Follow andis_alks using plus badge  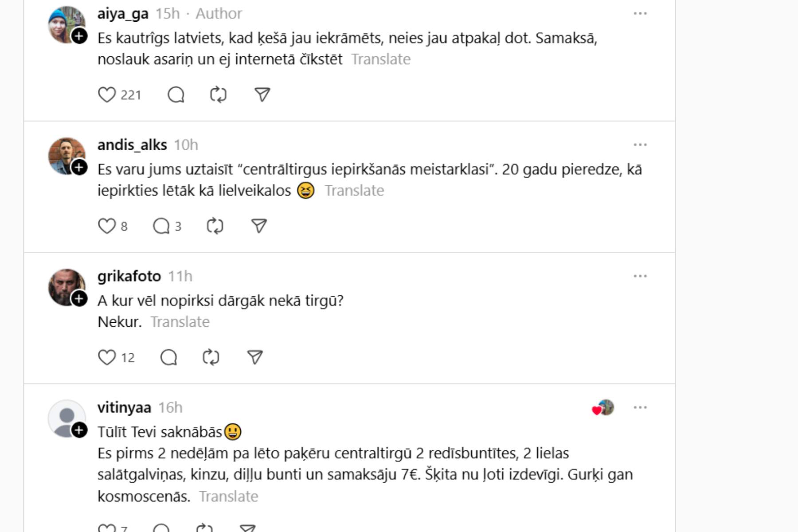point(79,168)
